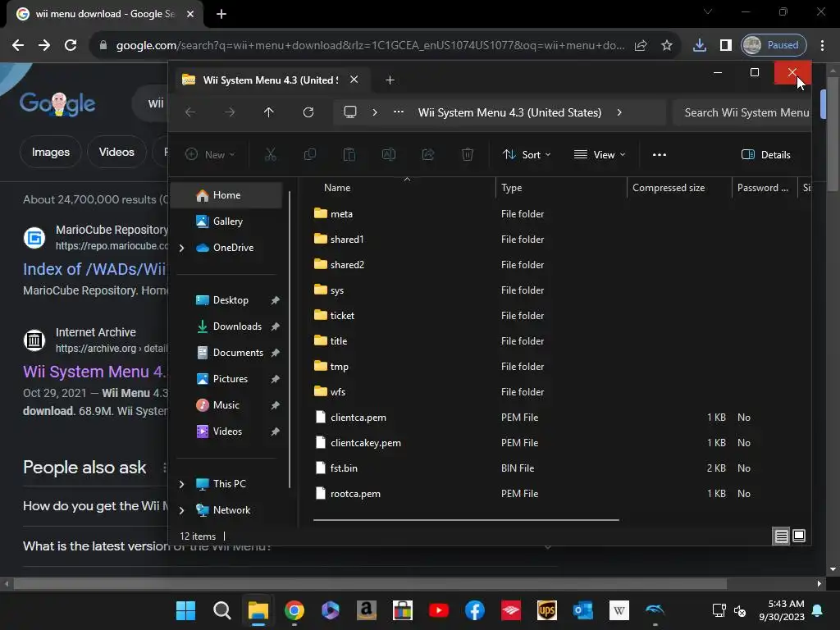This screenshot has width=840, height=630.
Task: Click the Paused profile button in Chrome
Action: coord(774,45)
